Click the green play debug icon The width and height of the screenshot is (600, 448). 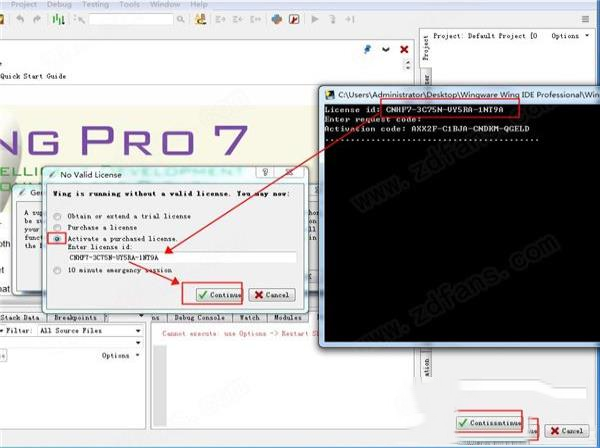[316, 19]
